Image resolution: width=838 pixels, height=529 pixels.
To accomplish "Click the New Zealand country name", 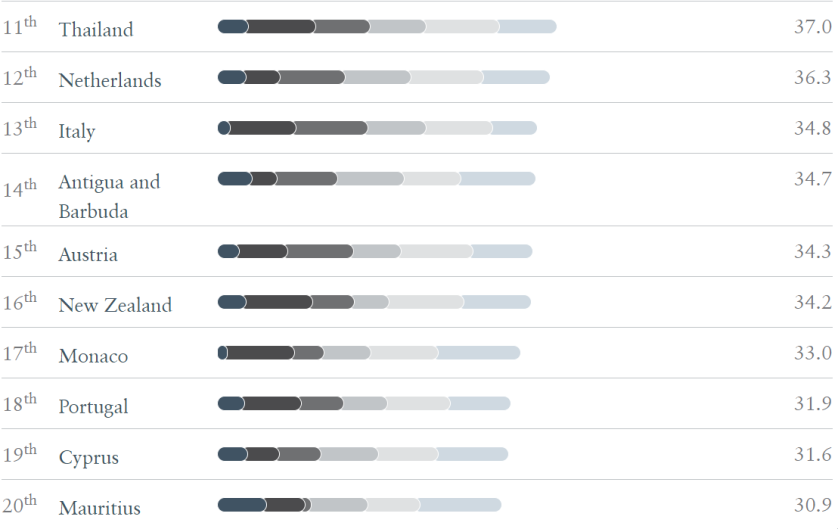I will [x=115, y=305].
